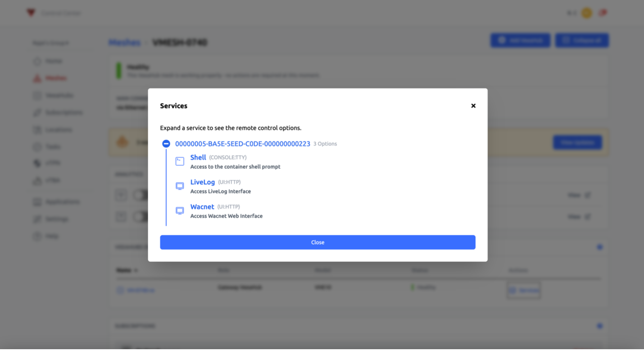Click the blue Close button
This screenshot has width=644, height=351.
317,242
